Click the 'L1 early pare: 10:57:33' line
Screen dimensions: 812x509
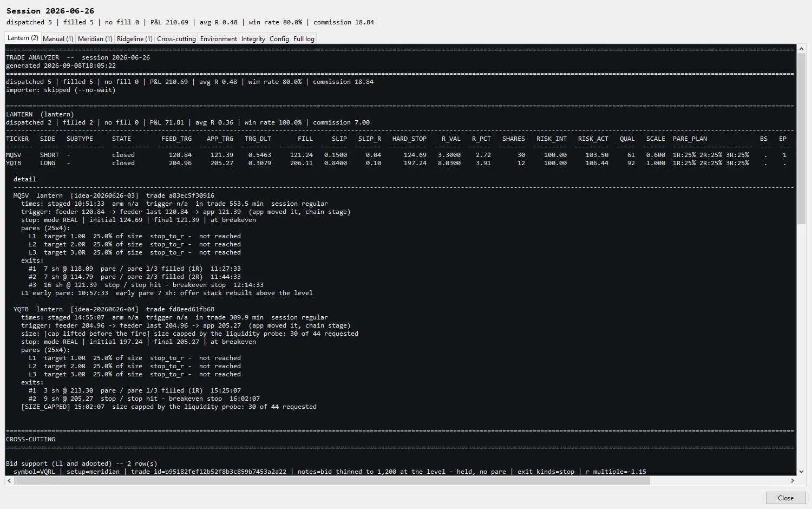(167, 293)
